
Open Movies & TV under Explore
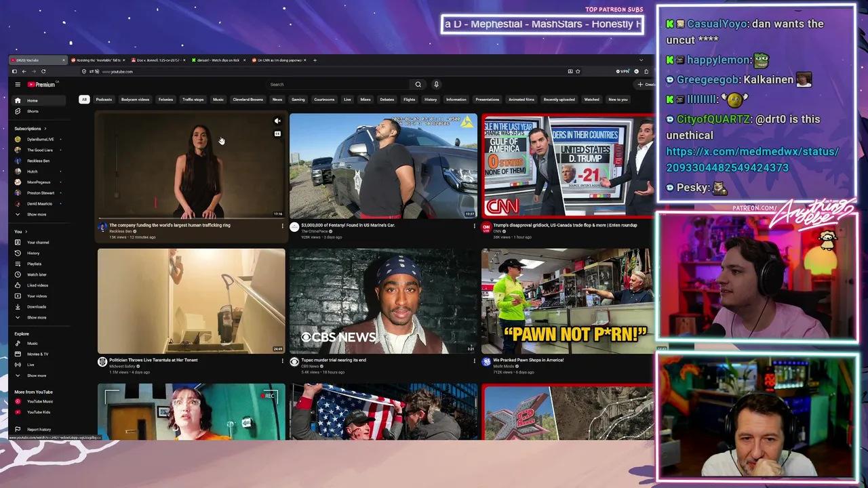38,354
